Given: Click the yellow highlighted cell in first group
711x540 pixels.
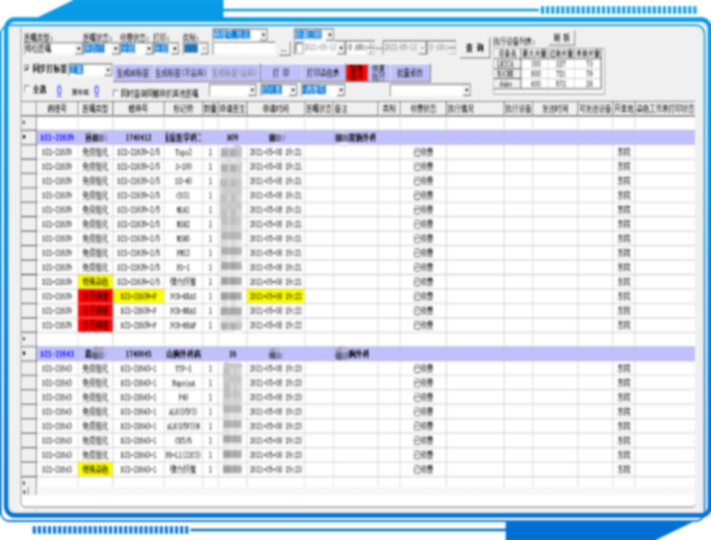Looking at the screenshot, I should tap(96, 283).
